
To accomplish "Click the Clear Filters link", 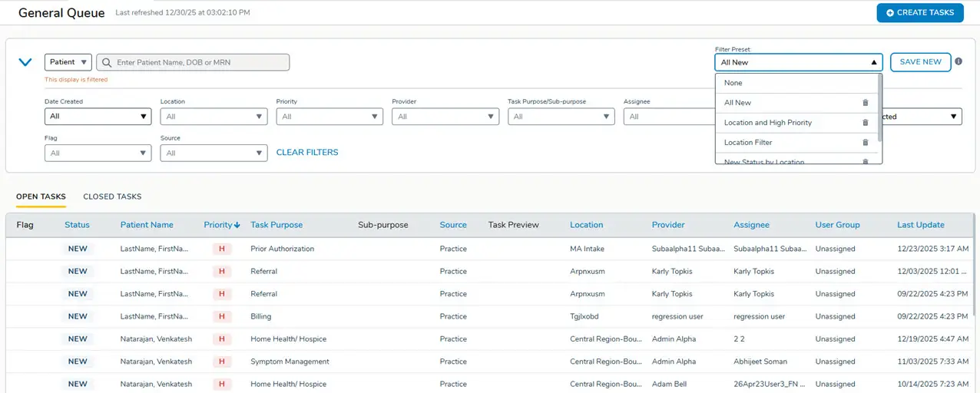I will tap(307, 153).
